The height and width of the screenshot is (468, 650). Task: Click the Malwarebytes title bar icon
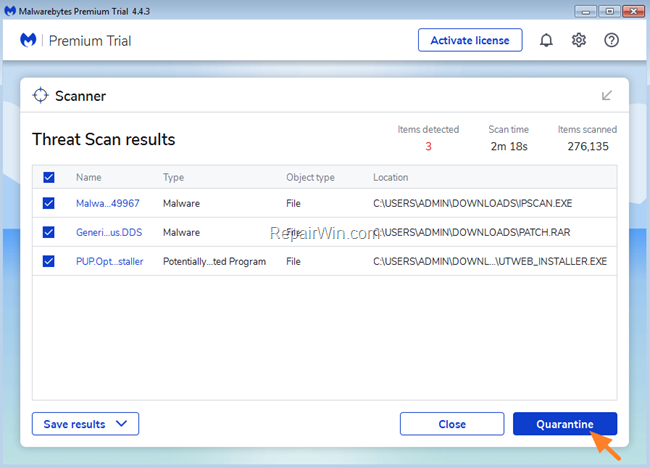(10, 11)
